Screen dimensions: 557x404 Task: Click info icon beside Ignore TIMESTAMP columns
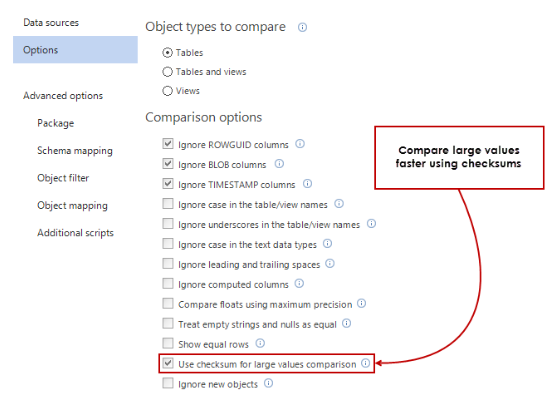[307, 184]
